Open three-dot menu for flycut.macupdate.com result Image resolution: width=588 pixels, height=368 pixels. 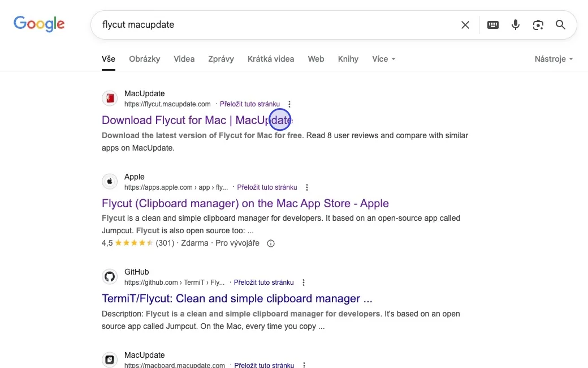[x=289, y=104]
